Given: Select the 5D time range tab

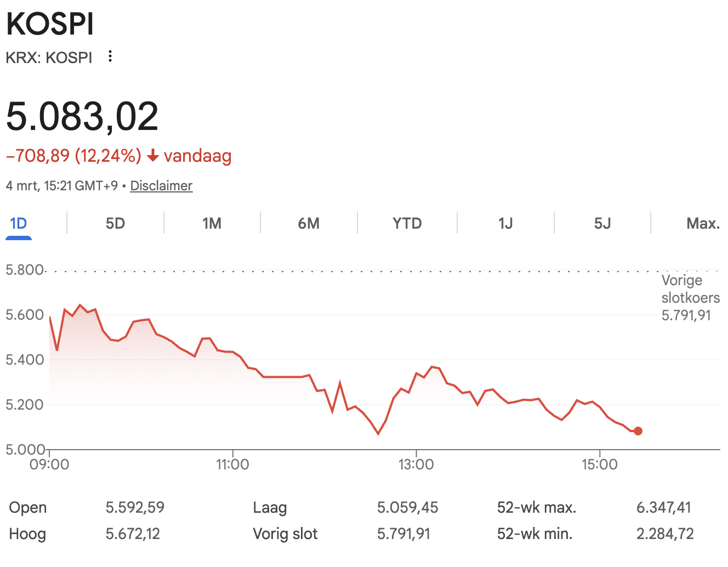Looking at the screenshot, I should point(115,224).
